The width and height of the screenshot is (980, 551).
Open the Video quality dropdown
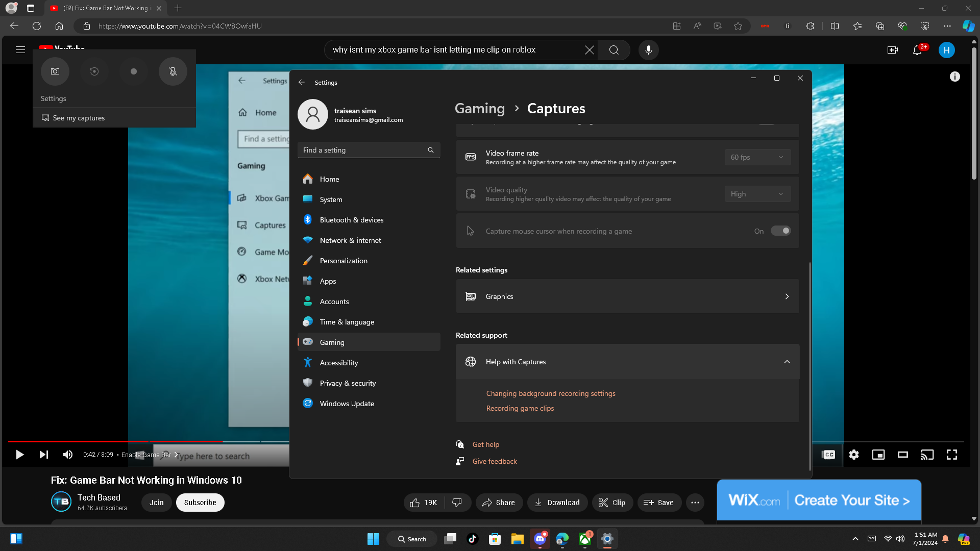pyautogui.click(x=757, y=194)
